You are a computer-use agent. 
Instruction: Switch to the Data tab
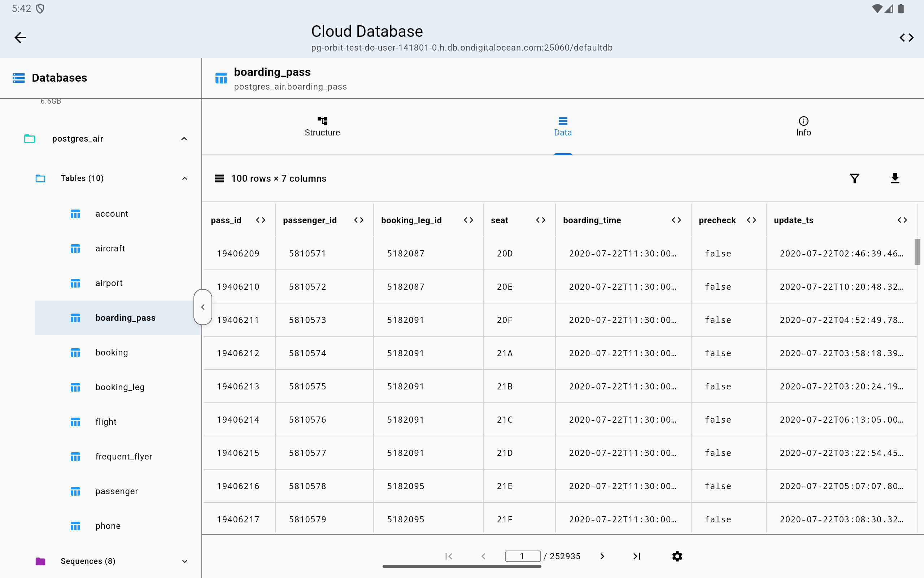point(563,126)
